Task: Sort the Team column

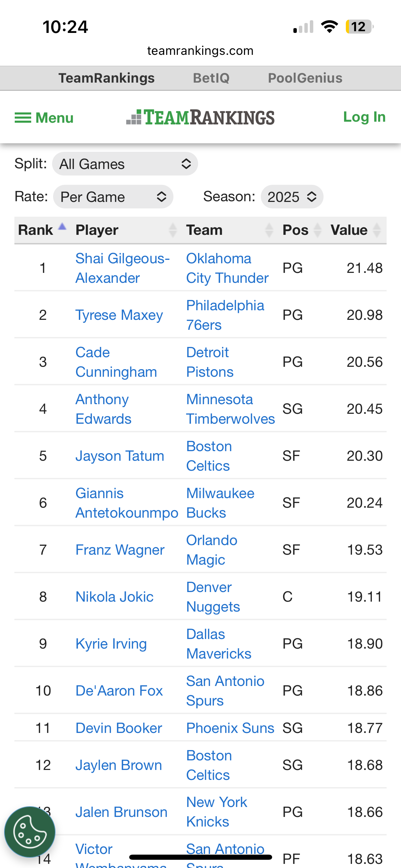Action: pos(269,230)
